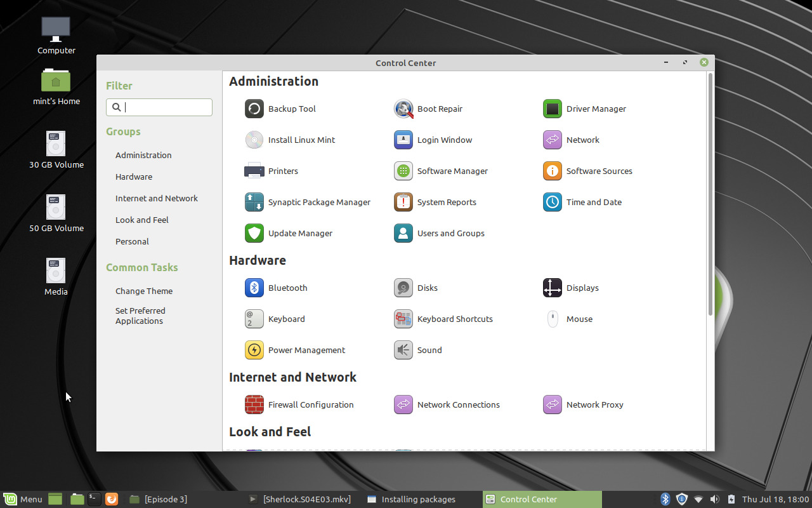Click the Change Theme common task

144,291
